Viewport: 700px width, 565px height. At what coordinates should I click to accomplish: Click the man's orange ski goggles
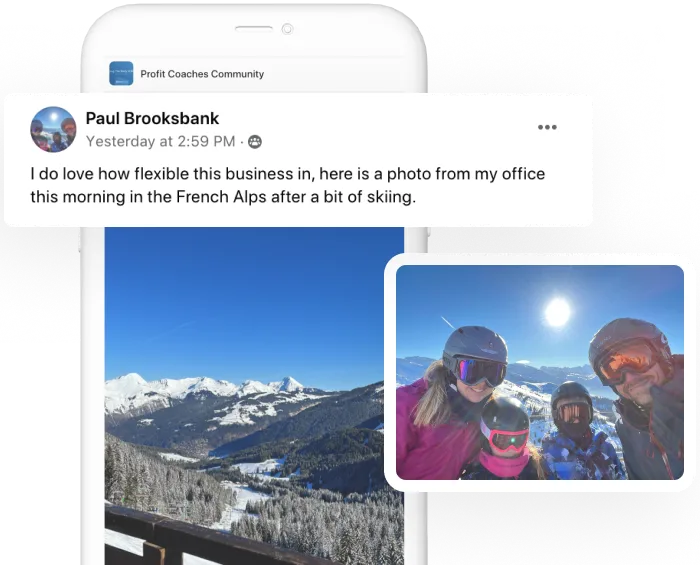coord(626,360)
